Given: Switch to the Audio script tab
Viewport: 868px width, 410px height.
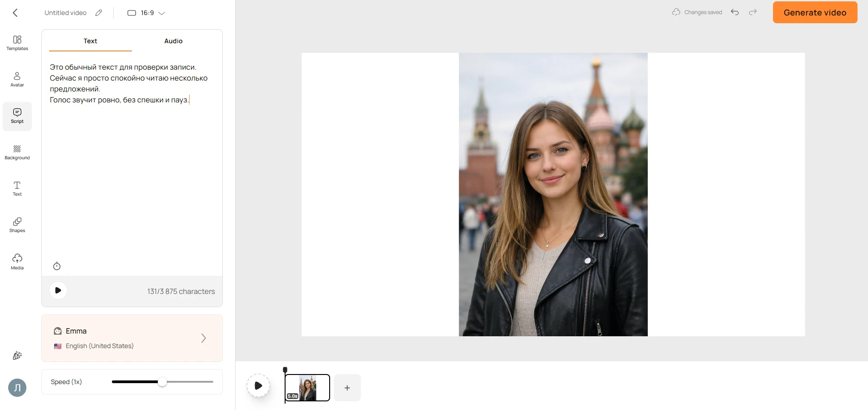Looking at the screenshot, I should point(173,41).
